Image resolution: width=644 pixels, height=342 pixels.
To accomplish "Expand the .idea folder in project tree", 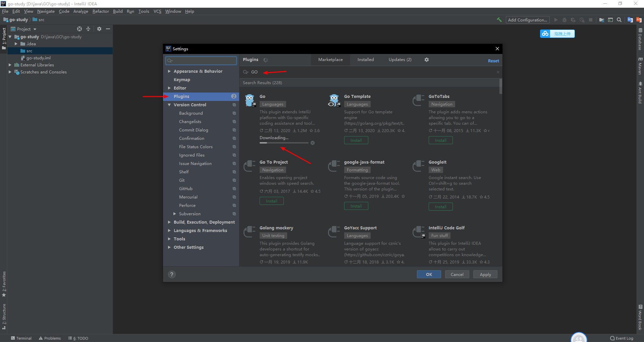I will pyautogui.click(x=16, y=44).
